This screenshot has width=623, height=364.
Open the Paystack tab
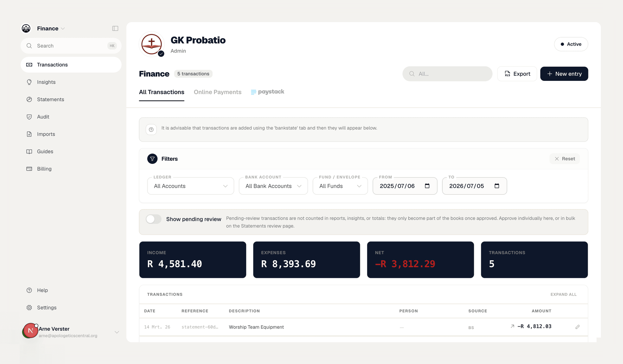click(x=268, y=92)
